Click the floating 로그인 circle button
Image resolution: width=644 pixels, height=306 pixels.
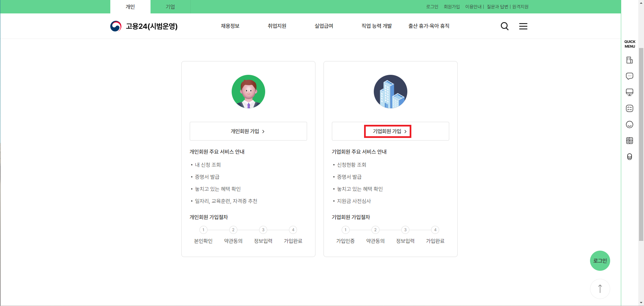(x=600, y=261)
